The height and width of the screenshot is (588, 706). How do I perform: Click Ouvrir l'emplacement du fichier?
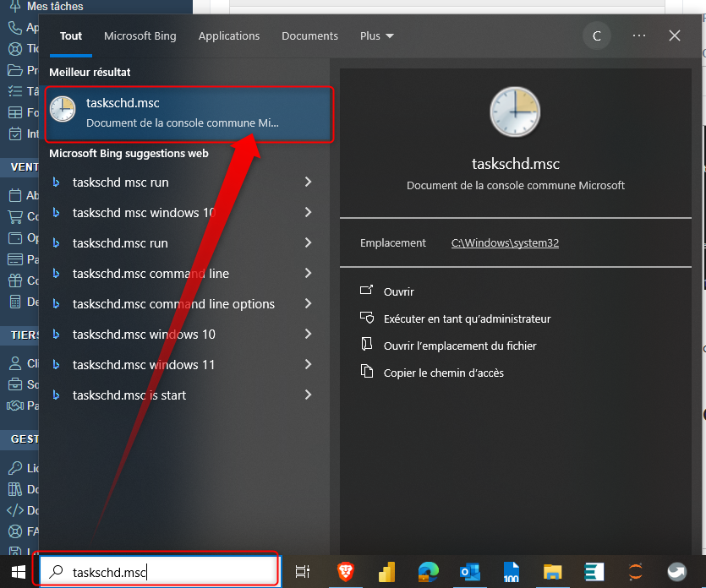pyautogui.click(x=460, y=346)
